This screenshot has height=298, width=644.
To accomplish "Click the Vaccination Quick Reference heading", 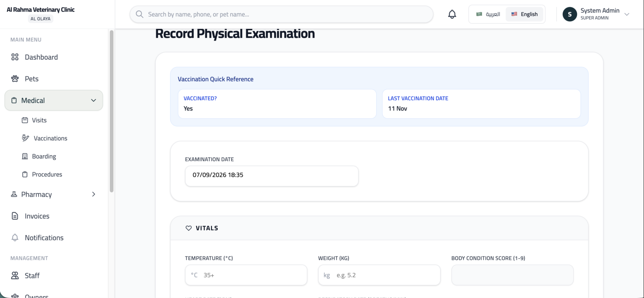I will (x=216, y=79).
